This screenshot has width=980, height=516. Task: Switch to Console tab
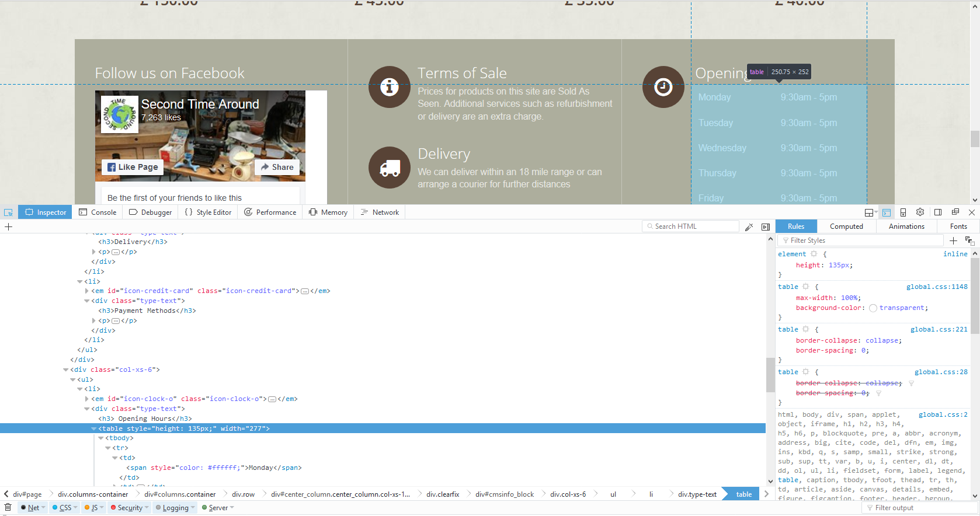(x=98, y=212)
